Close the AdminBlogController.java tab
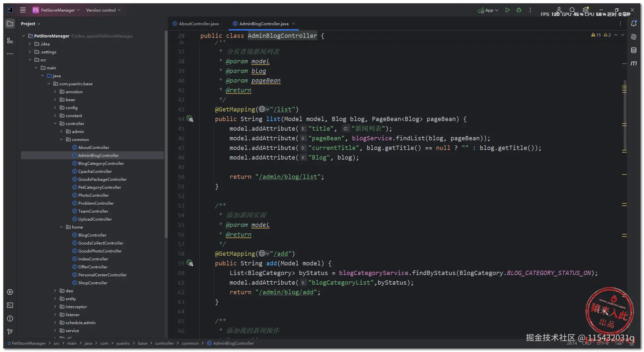 [294, 24]
